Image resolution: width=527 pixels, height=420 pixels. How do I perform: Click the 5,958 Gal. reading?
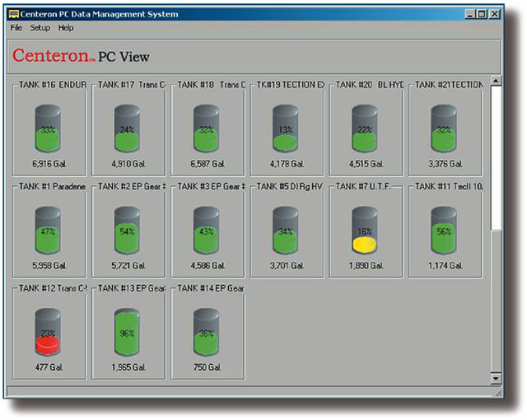click(49, 266)
